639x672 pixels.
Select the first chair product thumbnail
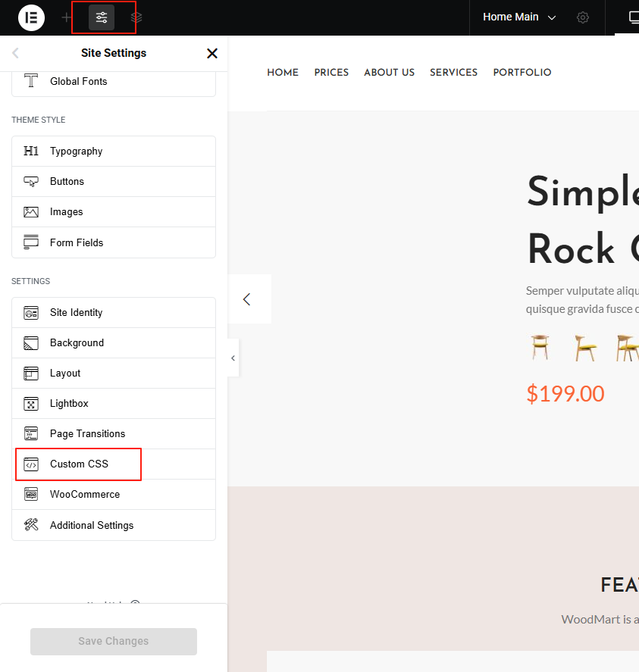(540, 349)
